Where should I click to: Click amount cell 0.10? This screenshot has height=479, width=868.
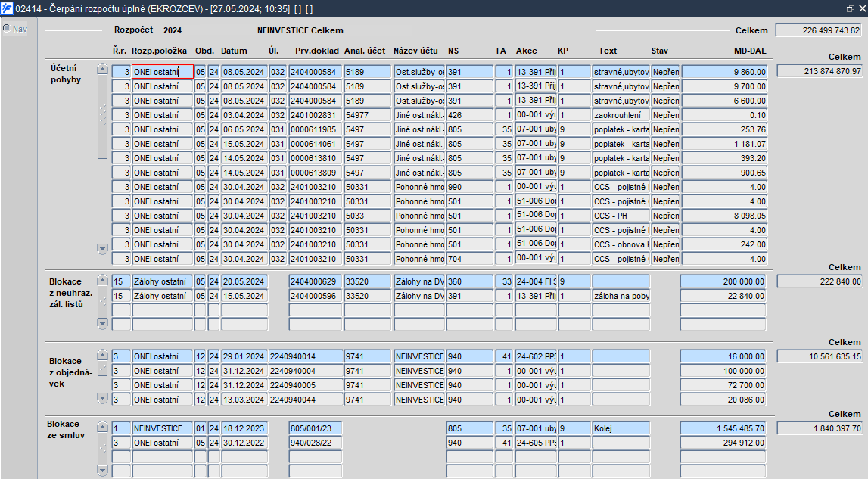click(x=724, y=115)
